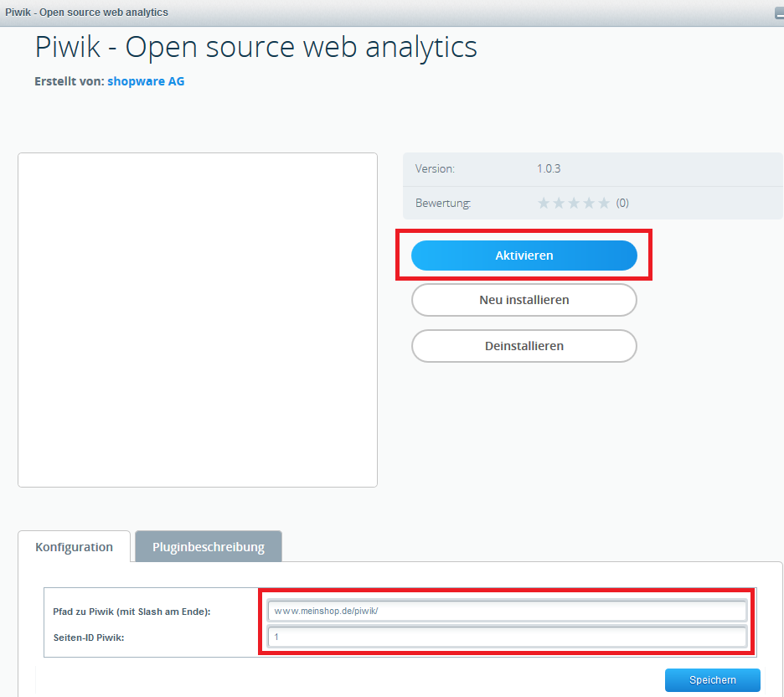This screenshot has width=784, height=697.
Task: Click the plugin preview image area
Action: click(x=198, y=320)
